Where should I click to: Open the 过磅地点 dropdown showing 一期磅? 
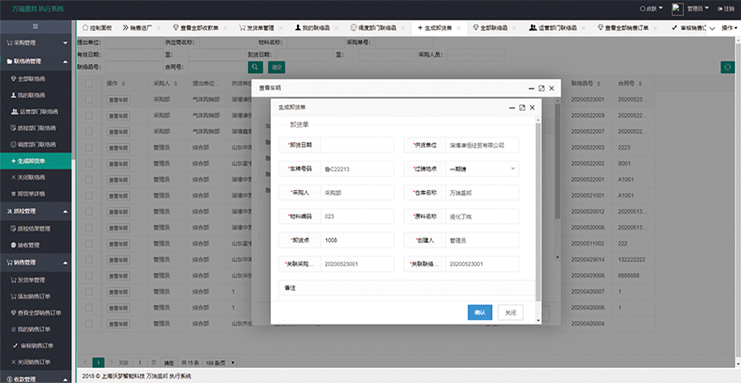point(482,169)
